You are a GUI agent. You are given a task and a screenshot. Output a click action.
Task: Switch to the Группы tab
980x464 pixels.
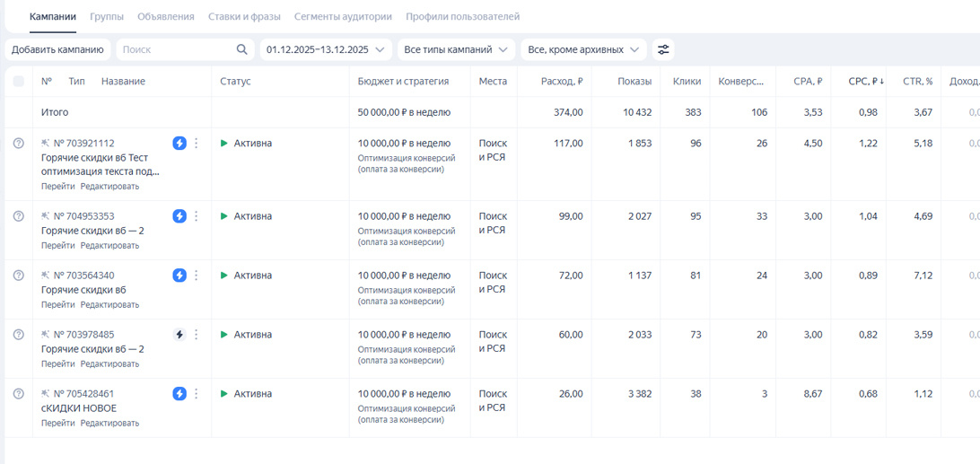107,16
